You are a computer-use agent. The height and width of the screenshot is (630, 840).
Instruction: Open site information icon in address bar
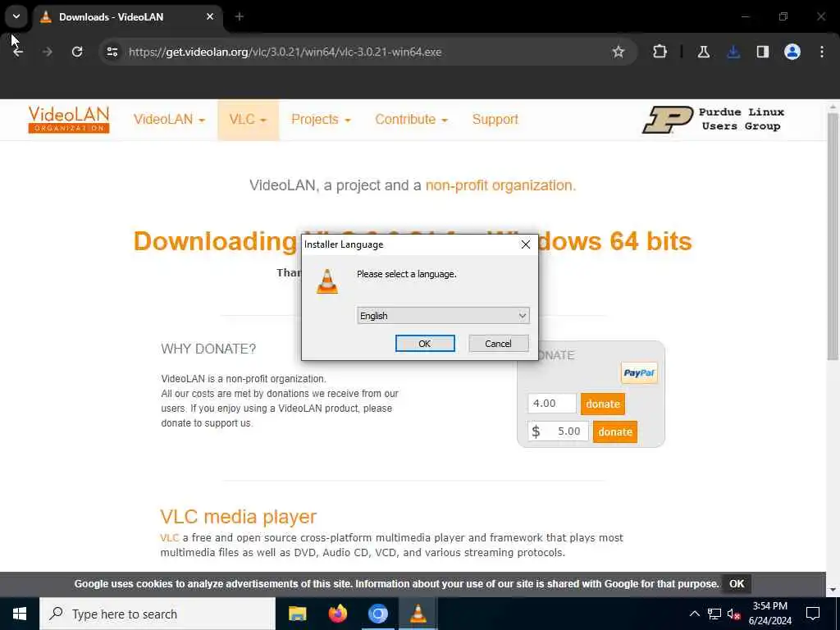click(x=112, y=52)
